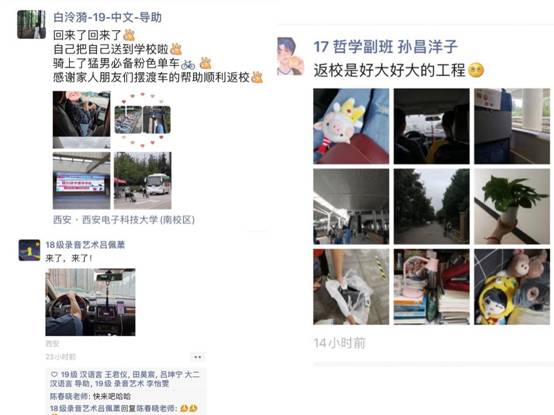554x415 pixels.
Task: Click the heart likes icon
Action: (x=54, y=374)
